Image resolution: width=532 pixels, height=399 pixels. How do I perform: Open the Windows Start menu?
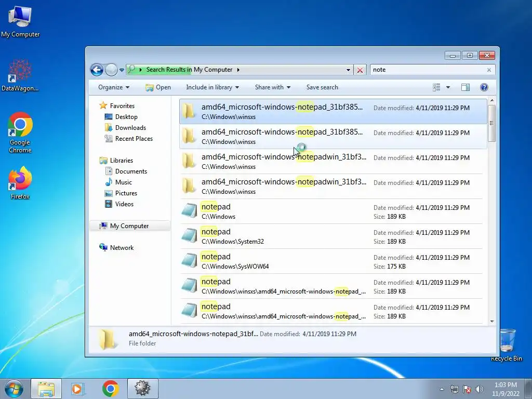tap(14, 389)
